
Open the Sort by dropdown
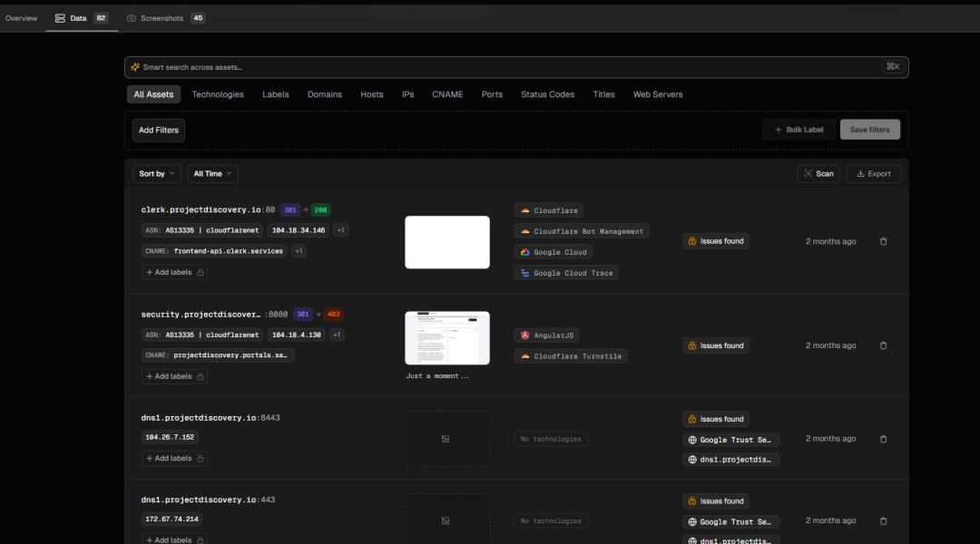pos(157,174)
